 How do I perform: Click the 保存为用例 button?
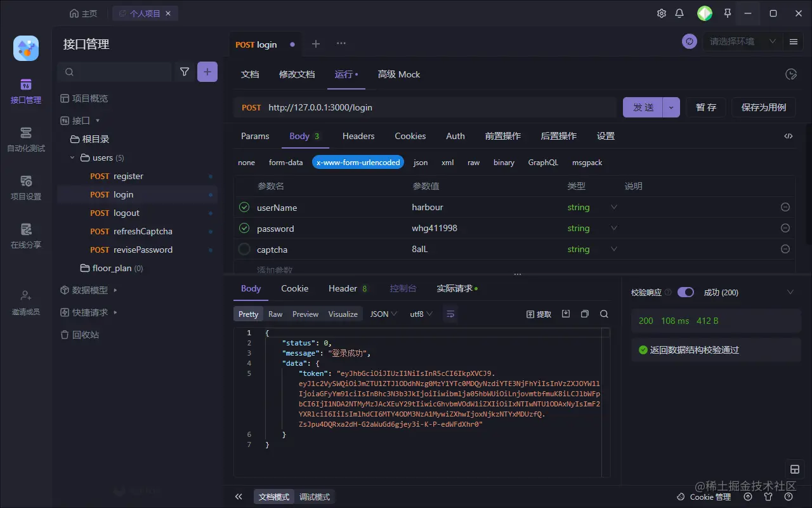pos(764,107)
